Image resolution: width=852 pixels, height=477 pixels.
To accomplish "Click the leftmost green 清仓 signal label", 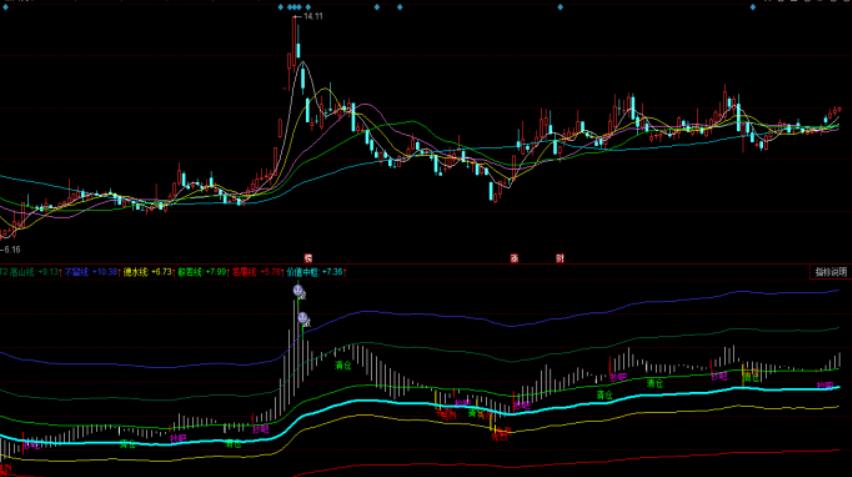I will click(x=127, y=443).
